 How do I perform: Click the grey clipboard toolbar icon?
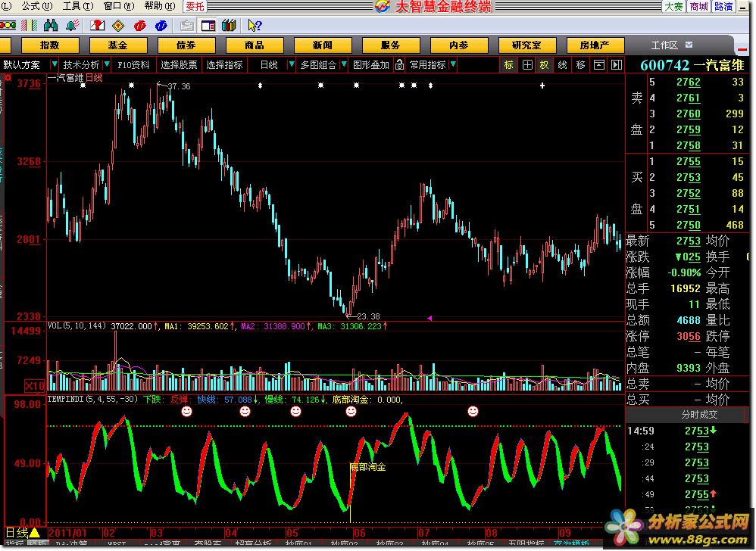click(x=186, y=25)
